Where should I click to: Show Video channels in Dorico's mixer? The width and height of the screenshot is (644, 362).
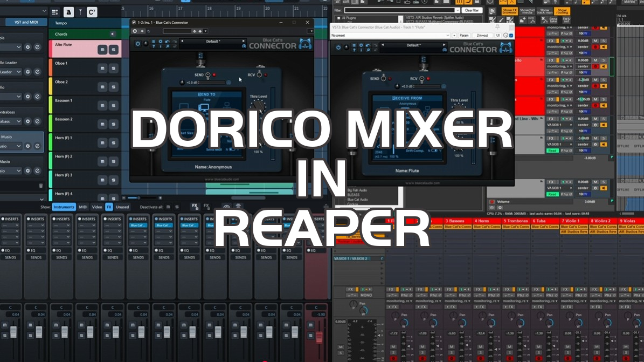pyautogui.click(x=97, y=207)
